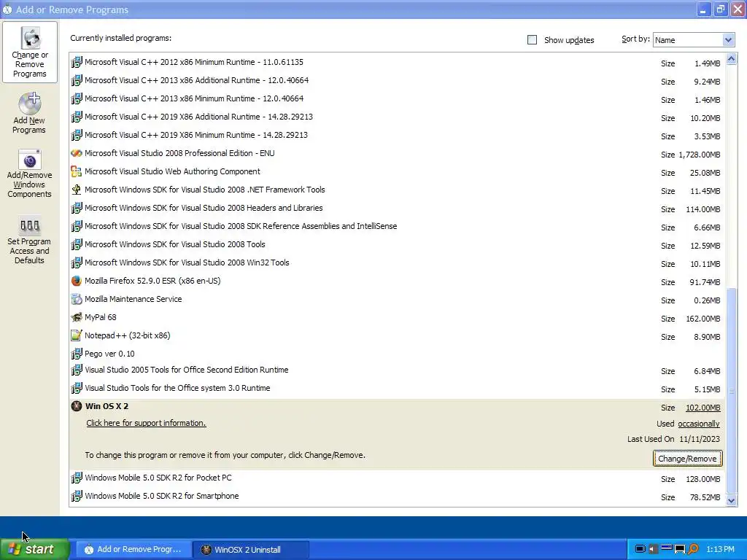Click the Mozilla Firefox 52.9.0 ESR icon
The height and width of the screenshot is (560, 747).
coord(76,281)
